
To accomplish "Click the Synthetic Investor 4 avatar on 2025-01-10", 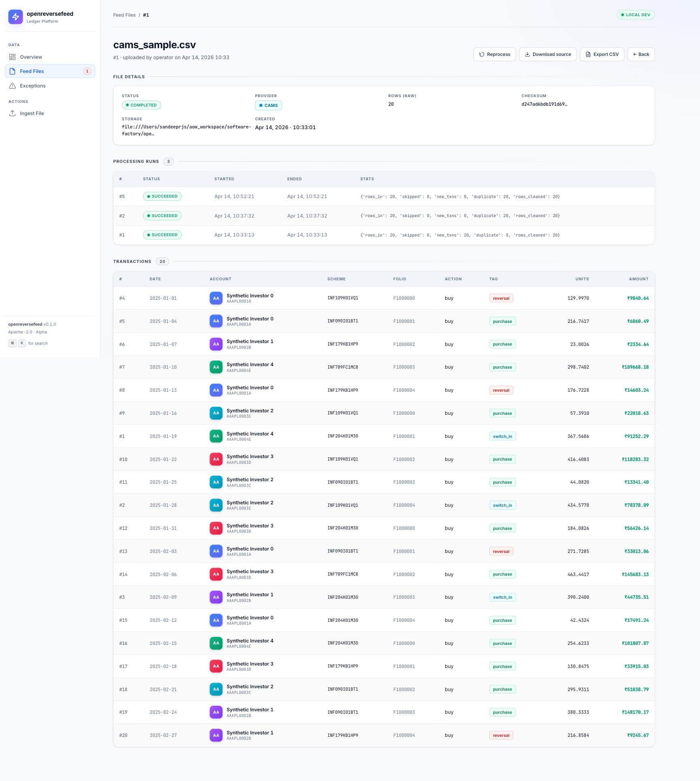I will click(x=216, y=367).
